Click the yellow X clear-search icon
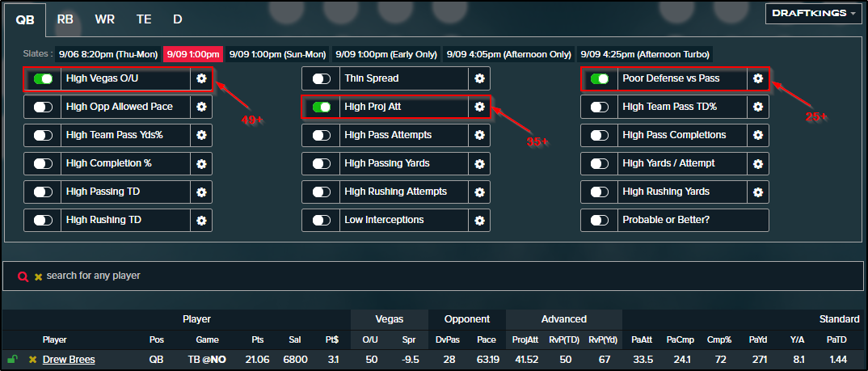868x371 pixels. tap(38, 276)
